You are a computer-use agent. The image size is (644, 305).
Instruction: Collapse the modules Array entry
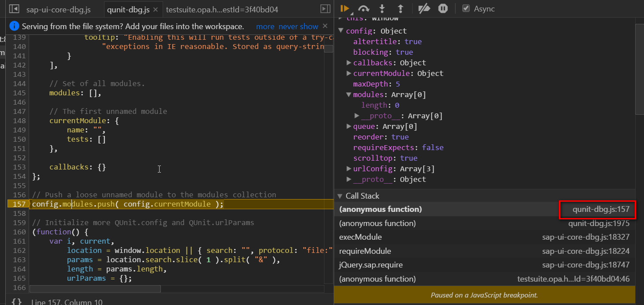[x=349, y=94]
